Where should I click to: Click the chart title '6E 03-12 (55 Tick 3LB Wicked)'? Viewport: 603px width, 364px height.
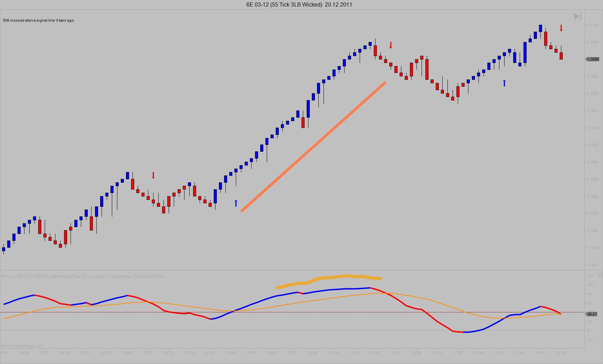click(284, 4)
